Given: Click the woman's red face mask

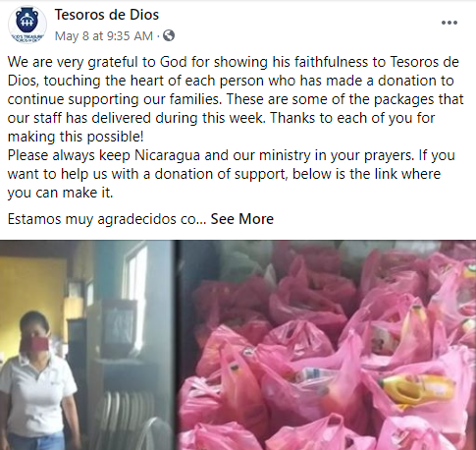Looking at the screenshot, I should coord(34,344).
